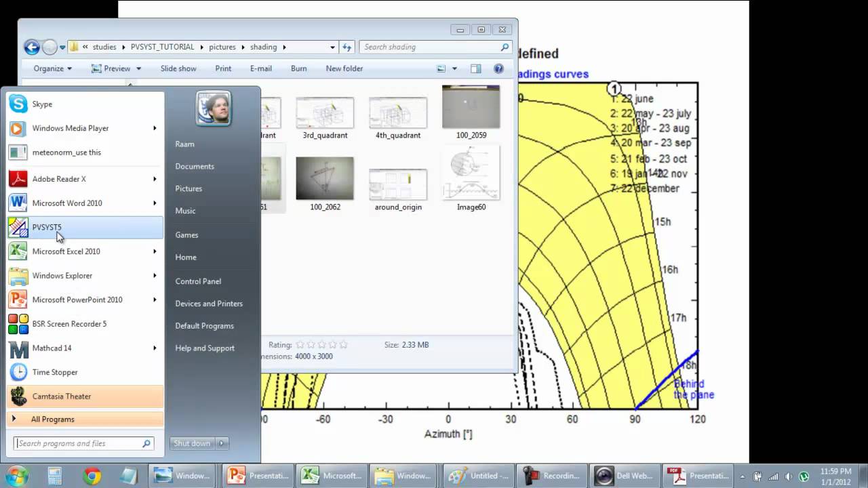Start BSR Screen Recorder 5
Viewport: 868px width, 488px height.
(85, 324)
